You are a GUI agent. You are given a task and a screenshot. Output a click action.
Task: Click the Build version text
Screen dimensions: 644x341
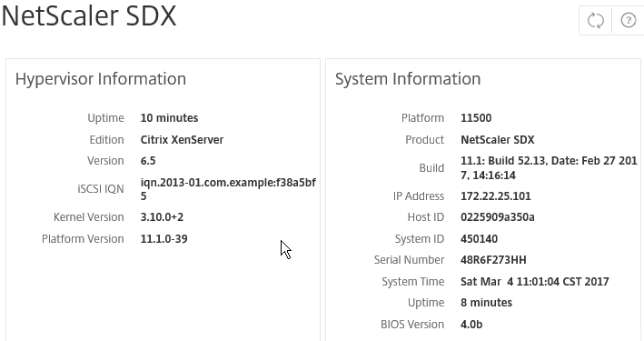[x=549, y=168]
